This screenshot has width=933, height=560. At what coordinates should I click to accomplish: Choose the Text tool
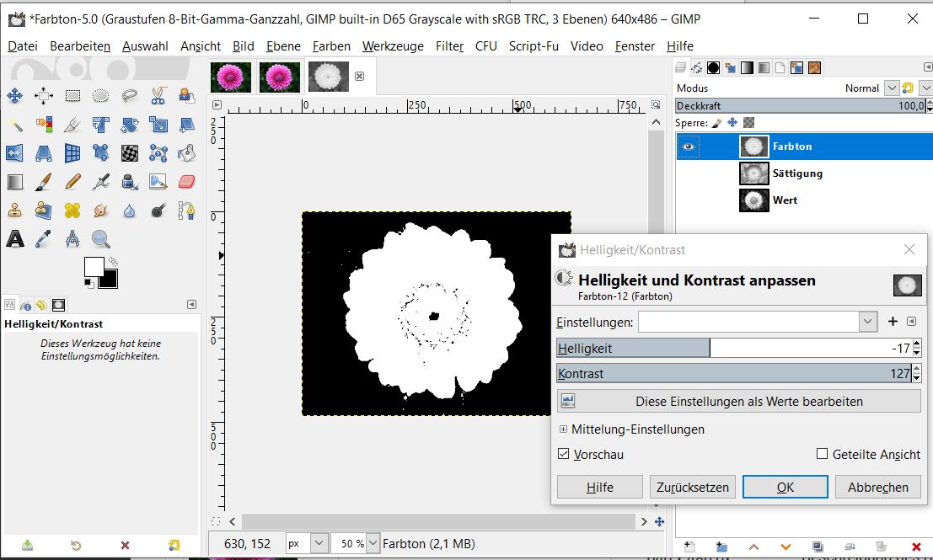[x=14, y=239]
